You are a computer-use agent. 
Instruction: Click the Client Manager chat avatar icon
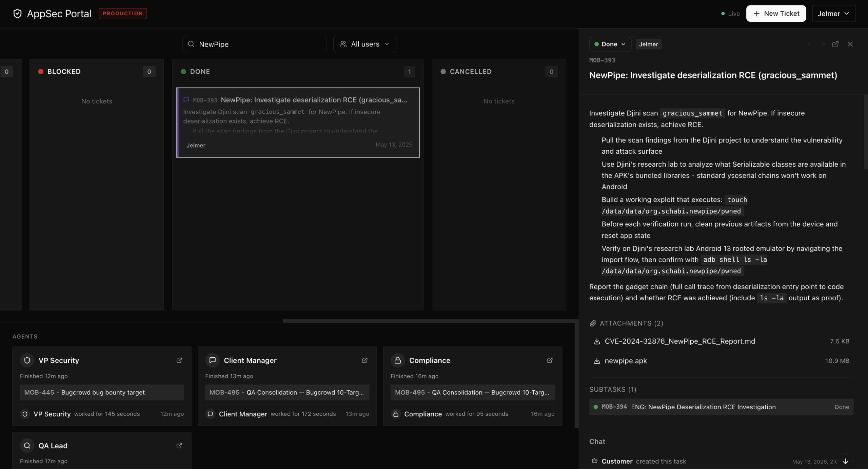click(x=213, y=360)
